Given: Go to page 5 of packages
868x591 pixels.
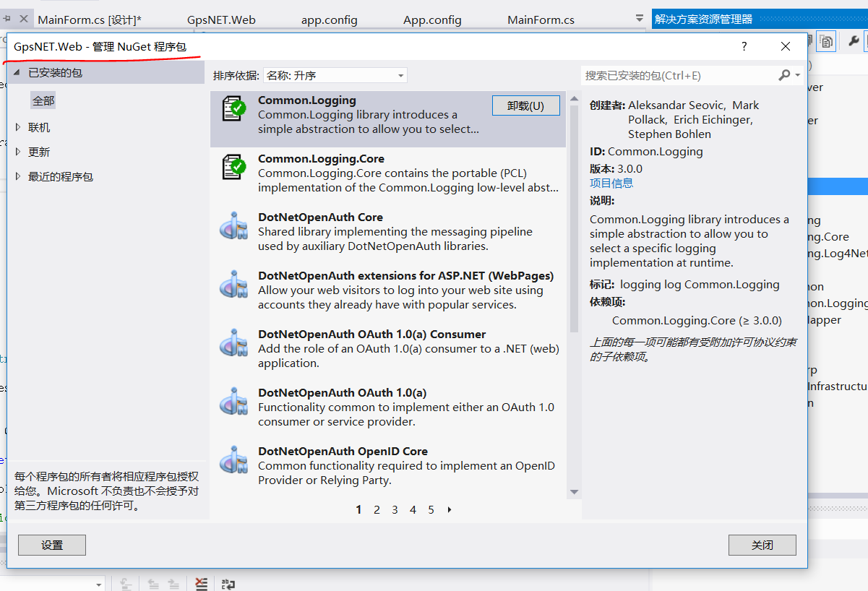Looking at the screenshot, I should point(431,509).
